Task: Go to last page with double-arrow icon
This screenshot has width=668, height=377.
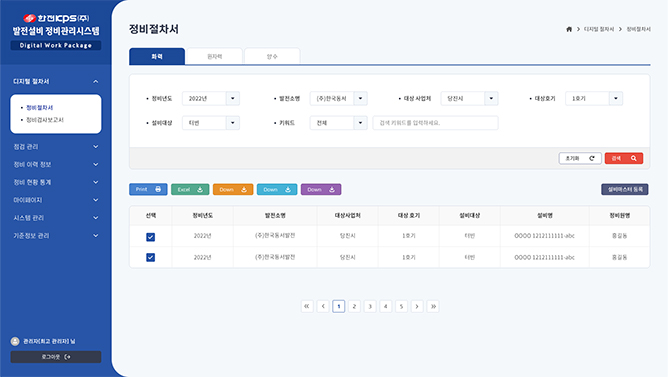Action: pos(433,306)
